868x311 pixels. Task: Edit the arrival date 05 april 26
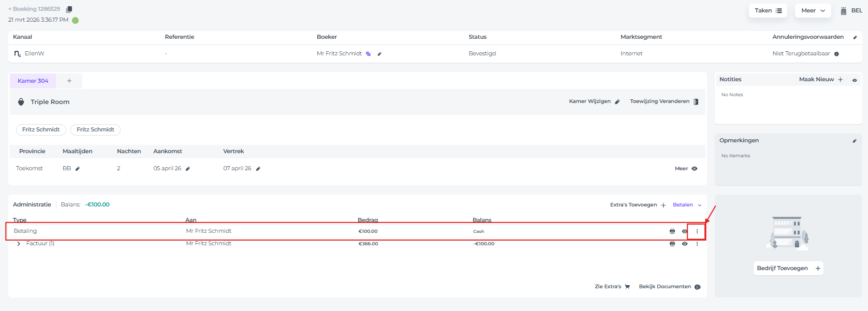click(x=188, y=169)
